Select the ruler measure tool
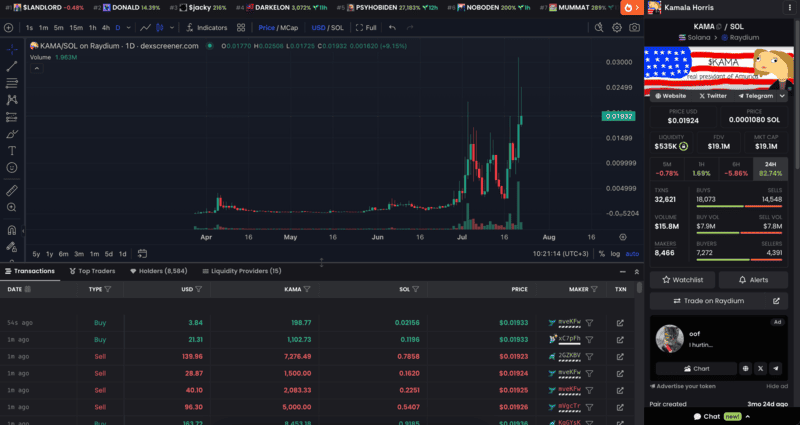Image resolution: width=800 pixels, height=425 pixels. point(12,190)
